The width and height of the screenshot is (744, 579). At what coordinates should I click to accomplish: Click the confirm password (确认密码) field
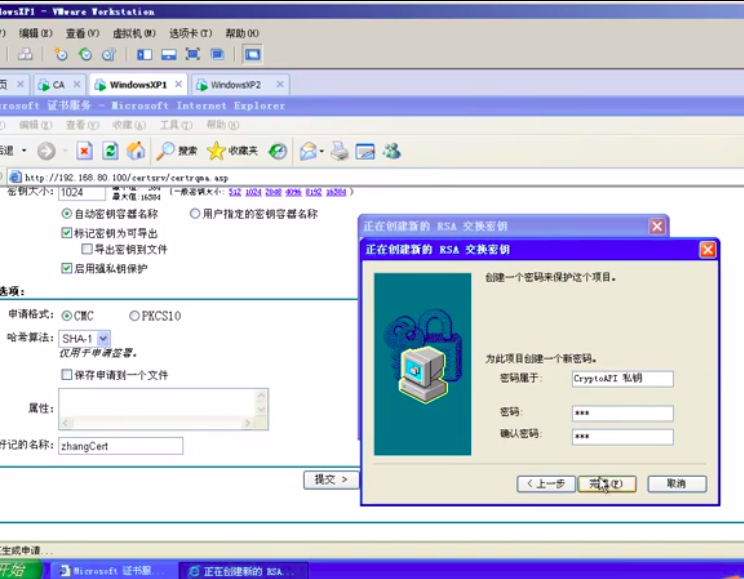(x=623, y=437)
